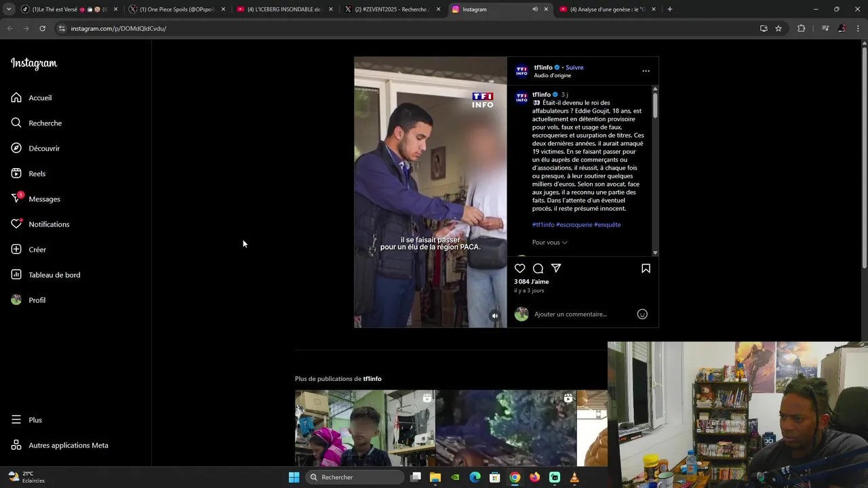Click the comment bubble icon
Image resolution: width=868 pixels, height=488 pixels.
pos(538,268)
